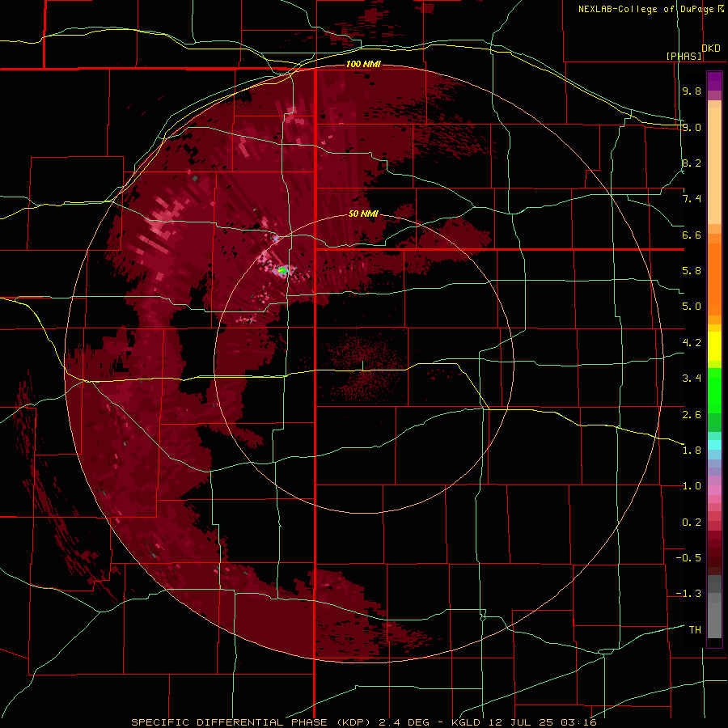Screen dimensions: 728x728
Task: Click the DKD product label
Action: pyautogui.click(x=711, y=49)
